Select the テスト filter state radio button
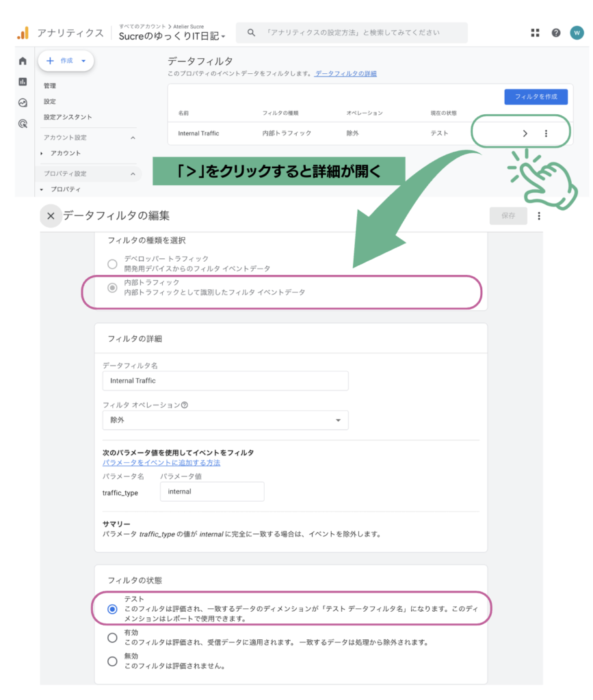The height and width of the screenshot is (700, 593). (x=112, y=609)
